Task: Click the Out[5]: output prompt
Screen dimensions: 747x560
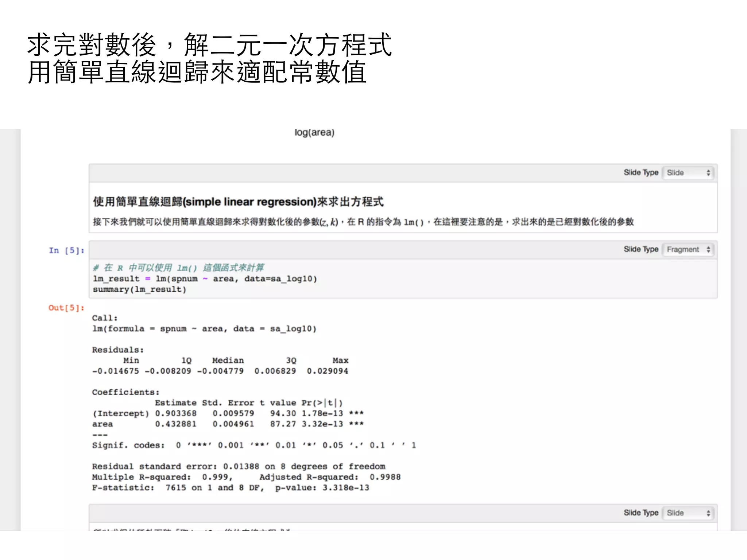Action: pos(66,308)
